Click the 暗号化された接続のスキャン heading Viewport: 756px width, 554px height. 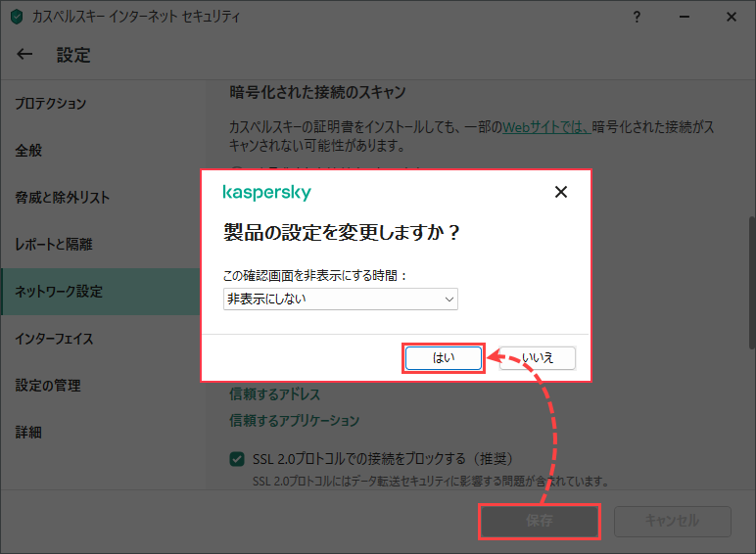[x=317, y=92]
